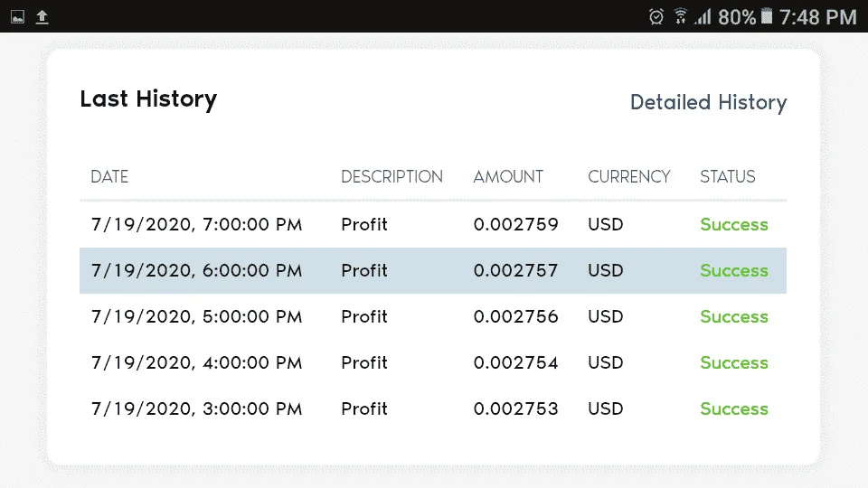This screenshot has height=488, width=868.
Task: Tap the Wi-Fi signal icon
Action: (x=680, y=16)
